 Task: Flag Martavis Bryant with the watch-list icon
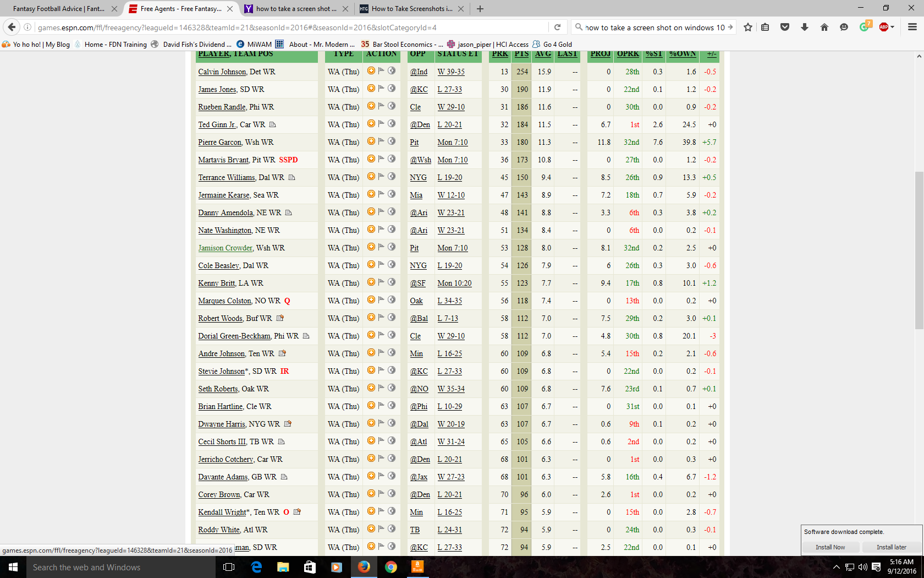[x=381, y=159]
